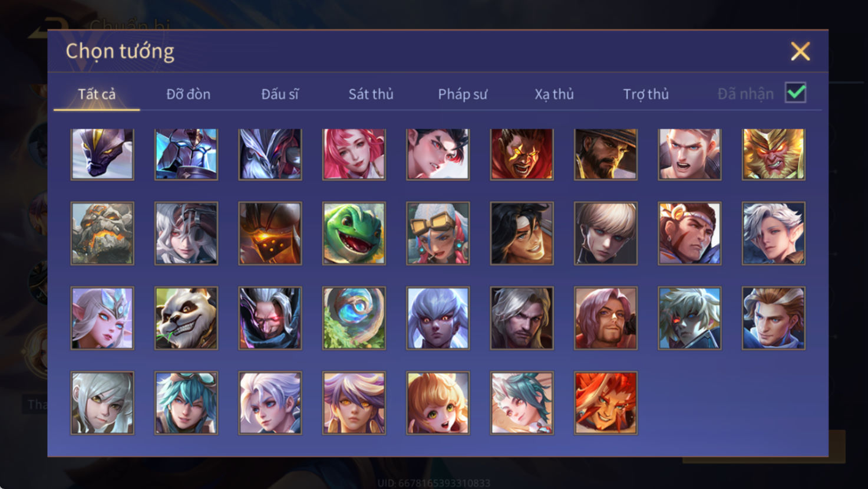The height and width of the screenshot is (489, 868).
Task: Open the Trợ thủ tab
Action: coord(646,94)
